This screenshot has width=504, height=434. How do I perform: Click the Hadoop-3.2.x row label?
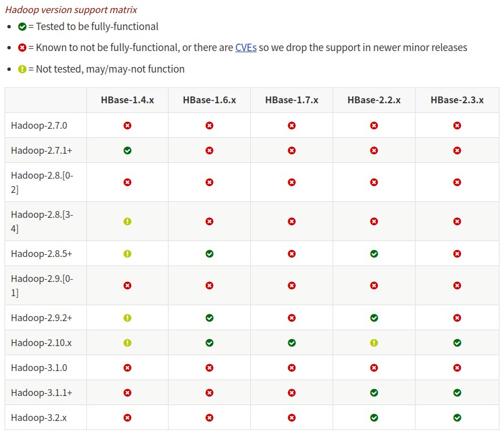pos(39,418)
